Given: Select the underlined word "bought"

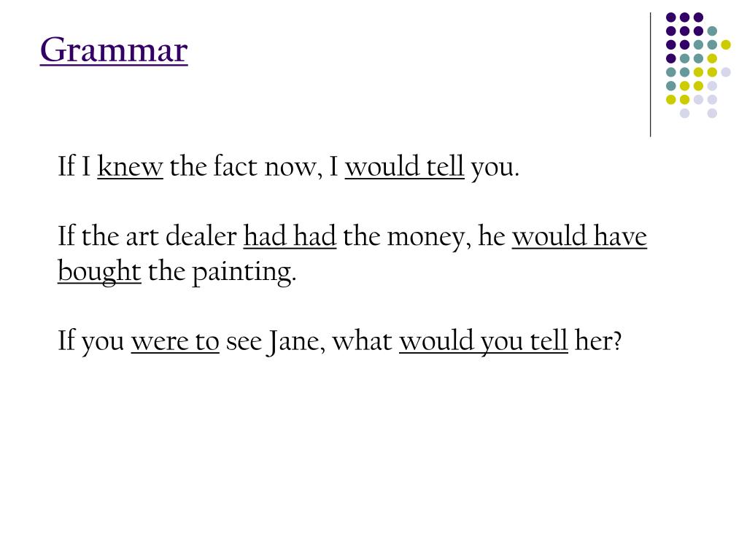Looking at the screenshot, I should pyautogui.click(x=99, y=273).
